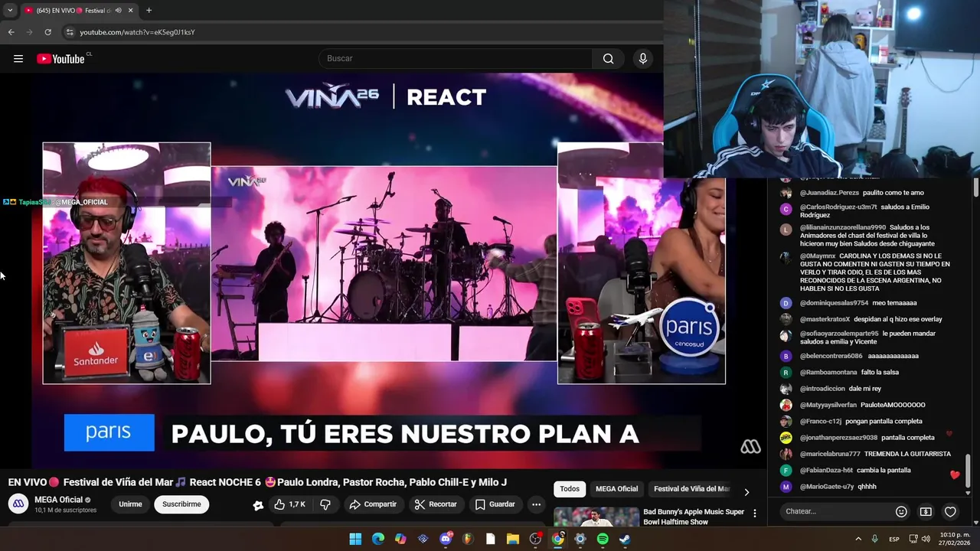Open the network tray icon

(x=913, y=540)
